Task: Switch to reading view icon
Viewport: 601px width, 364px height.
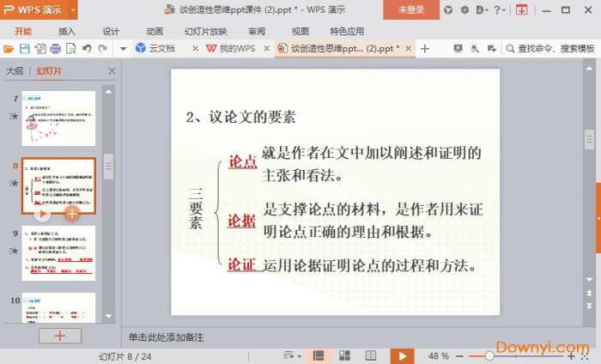Action: coord(371,356)
